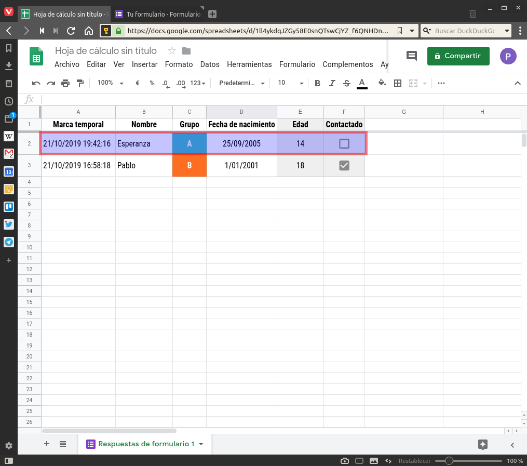
Task: Open Respuestas de formulario 1 tab dropdown arrow
Action: tap(201, 444)
